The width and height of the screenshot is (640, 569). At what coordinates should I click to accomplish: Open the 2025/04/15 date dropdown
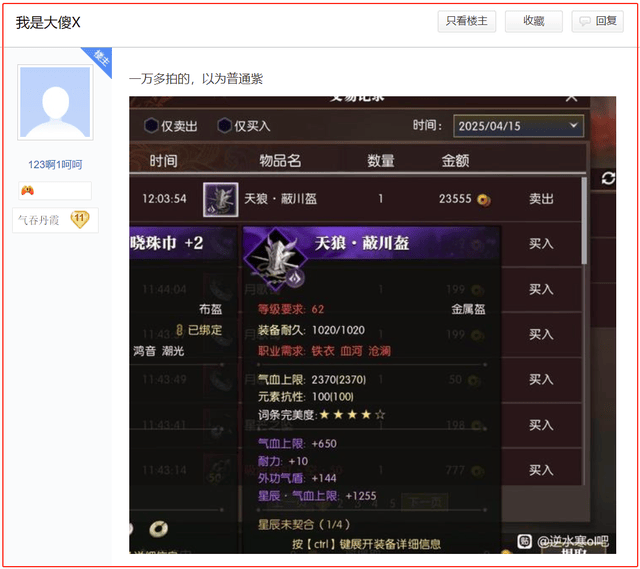pyautogui.click(x=518, y=126)
